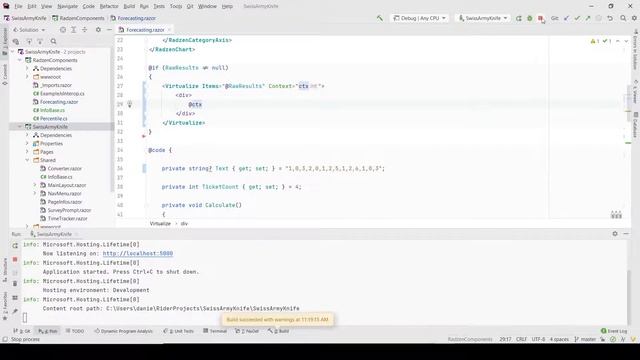Open the http://localhost:5000 link

(x=138, y=253)
